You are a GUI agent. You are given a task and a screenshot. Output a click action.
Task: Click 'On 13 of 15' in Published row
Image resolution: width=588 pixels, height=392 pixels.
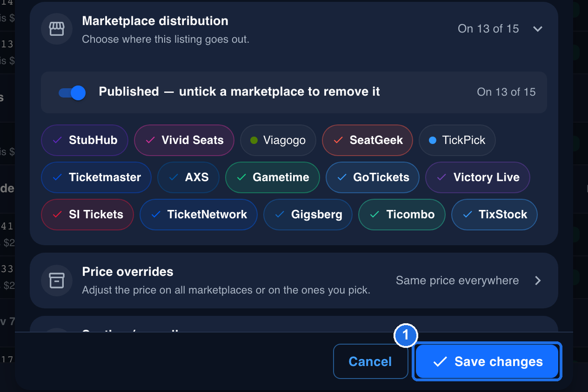[506, 92]
